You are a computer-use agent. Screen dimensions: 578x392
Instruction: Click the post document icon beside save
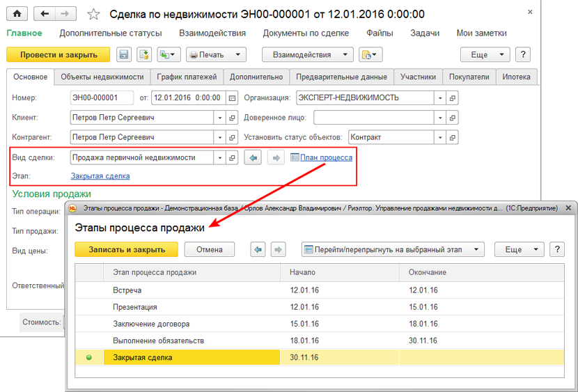145,54
